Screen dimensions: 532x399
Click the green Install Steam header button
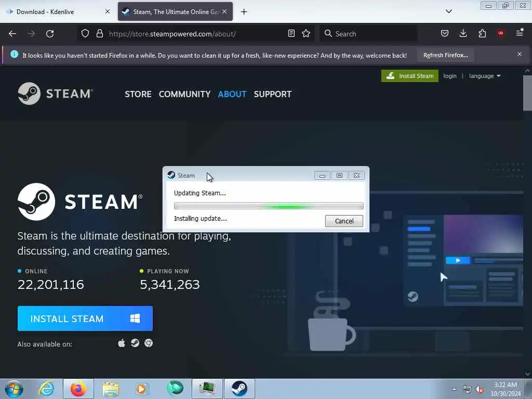(409, 76)
